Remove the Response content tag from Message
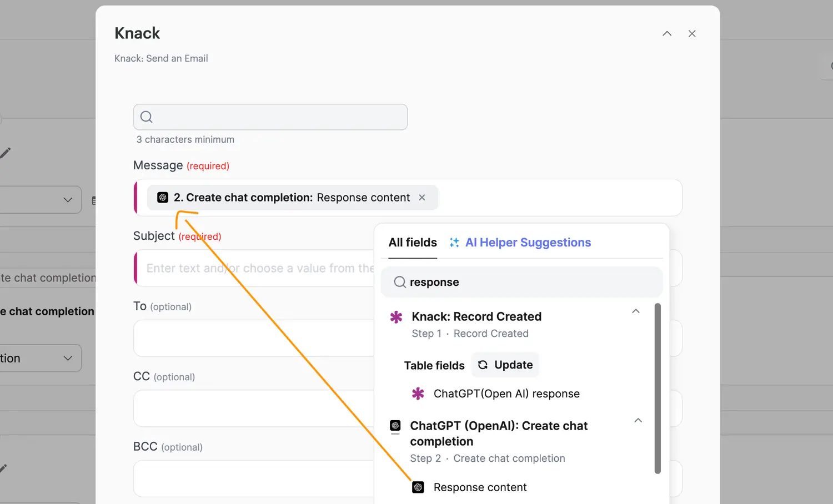Viewport: 833px width, 504px height. pyautogui.click(x=422, y=198)
